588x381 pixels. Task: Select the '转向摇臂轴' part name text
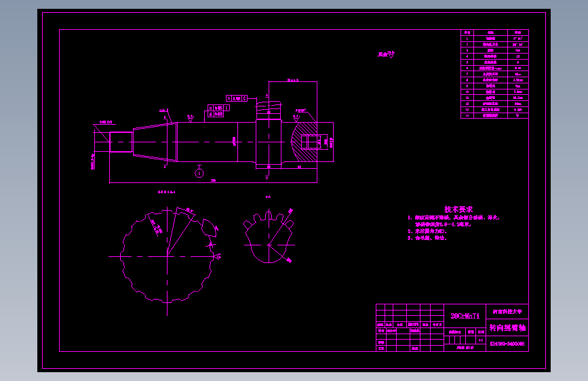click(507, 327)
